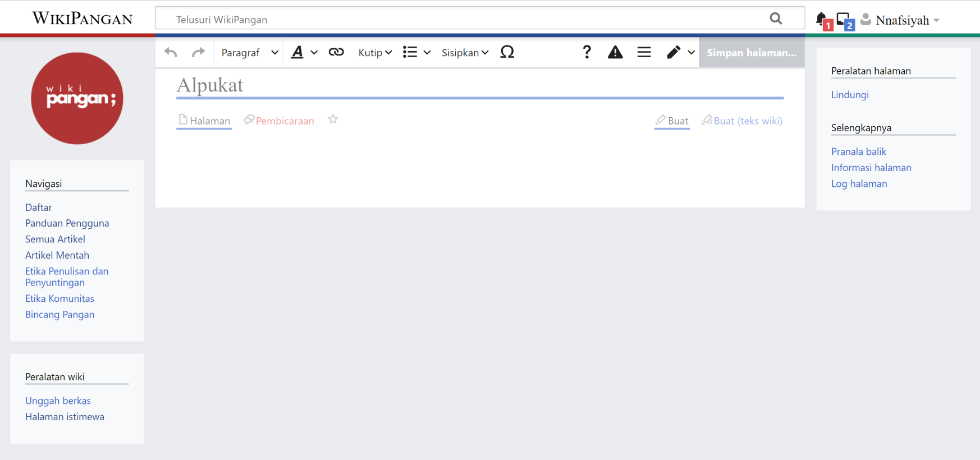Expand the Sisipkan insert menu
The image size is (980, 460).
465,53
